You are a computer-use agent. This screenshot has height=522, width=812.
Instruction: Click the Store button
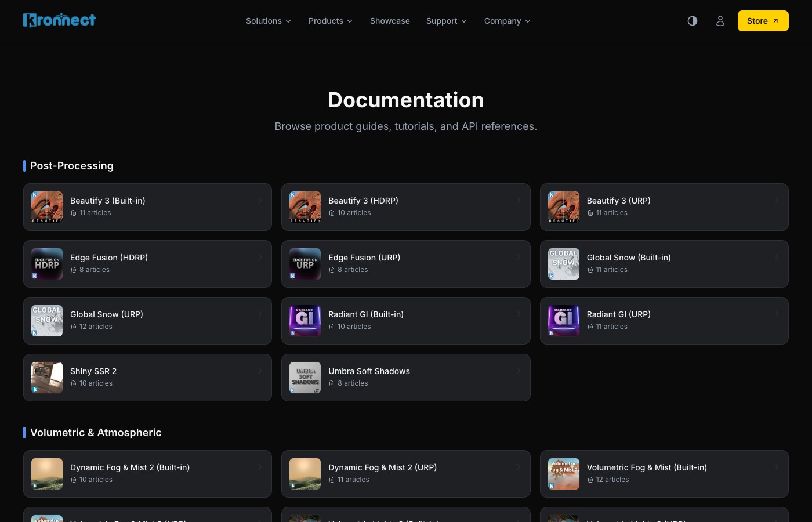pyautogui.click(x=763, y=21)
